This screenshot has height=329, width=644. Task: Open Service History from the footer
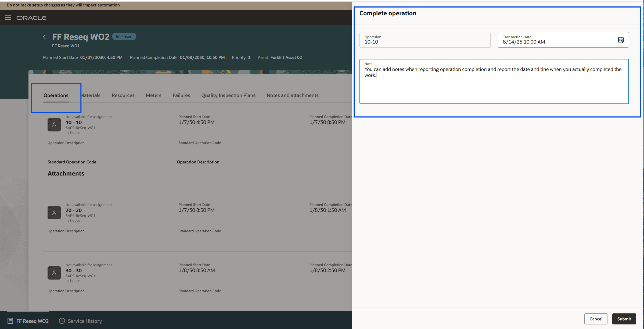80,321
